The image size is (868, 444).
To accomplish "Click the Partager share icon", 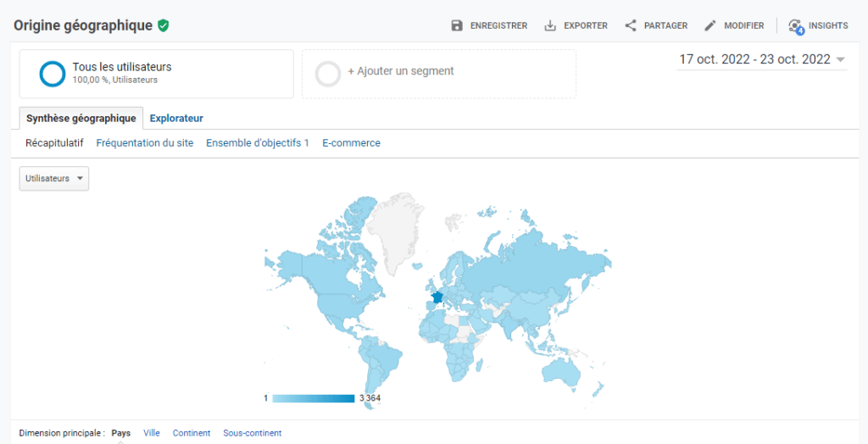I will (631, 25).
